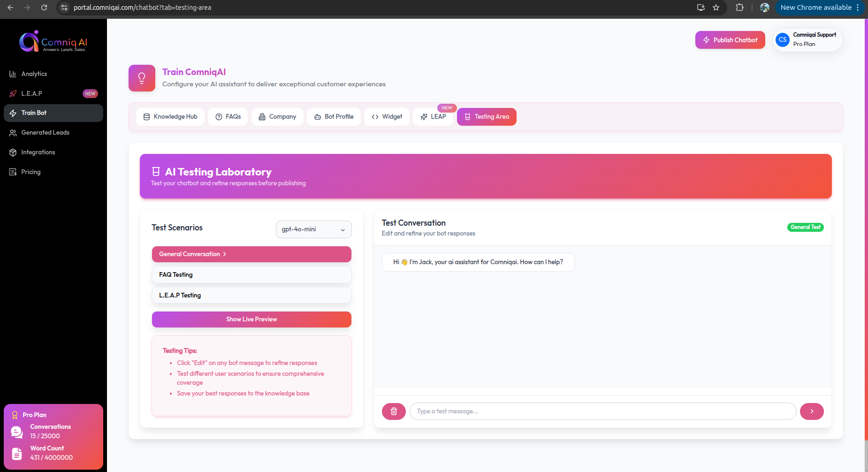Click the install app icon in address bar
This screenshot has width=868, height=472.
click(701, 8)
